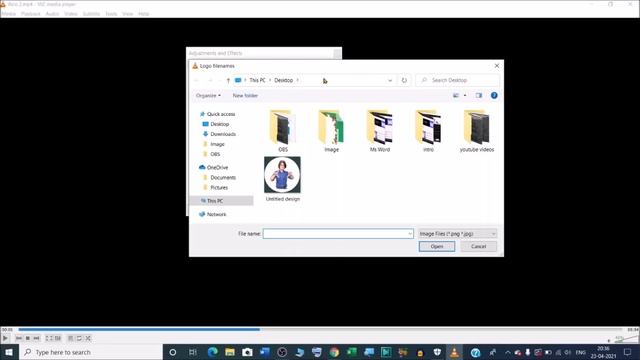Cancel the Logo filenames dialog

point(478,247)
